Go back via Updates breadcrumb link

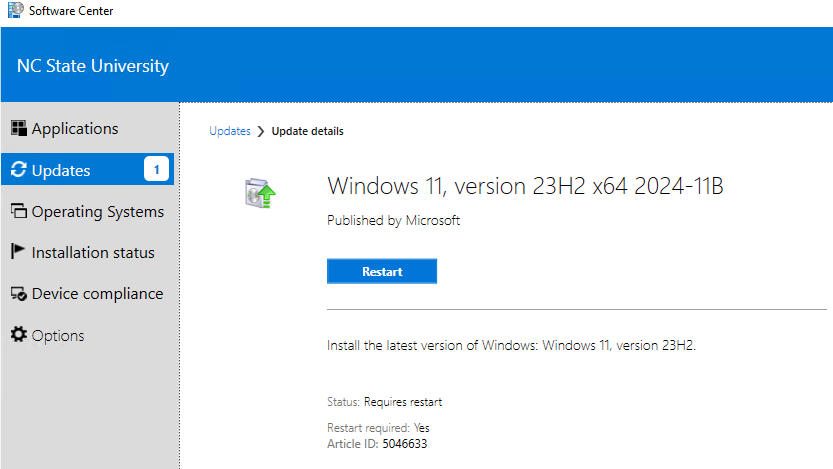point(230,131)
